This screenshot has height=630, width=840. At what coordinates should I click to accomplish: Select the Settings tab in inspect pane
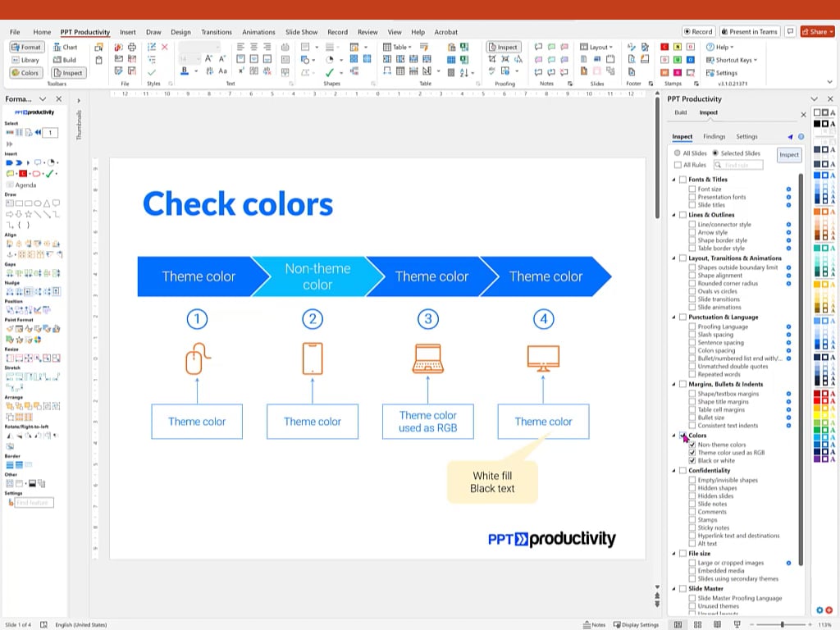click(x=746, y=137)
